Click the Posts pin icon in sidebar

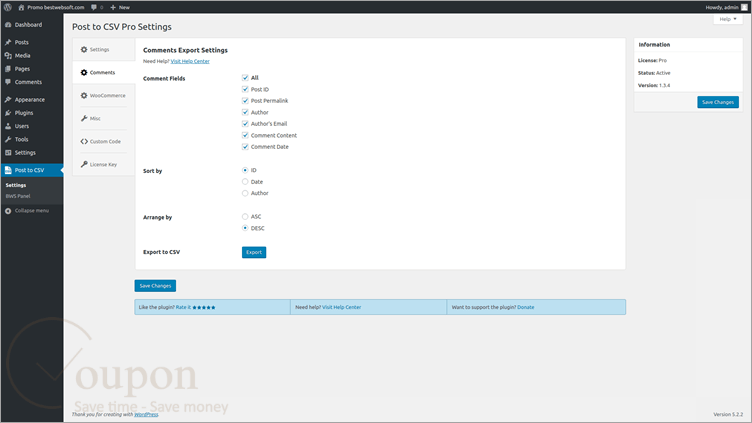click(x=8, y=42)
